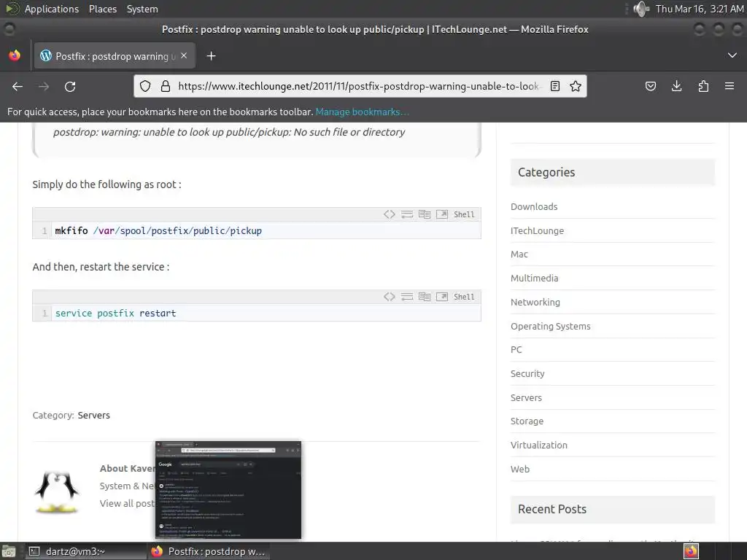747x560 pixels.
Task: Open mkfifo snippet in new window
Action: click(x=442, y=214)
